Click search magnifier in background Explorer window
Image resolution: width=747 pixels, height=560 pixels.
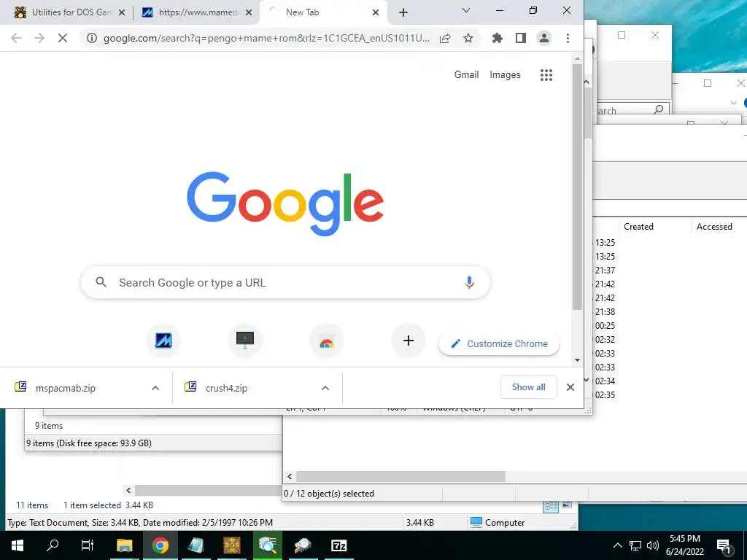pyautogui.click(x=659, y=110)
